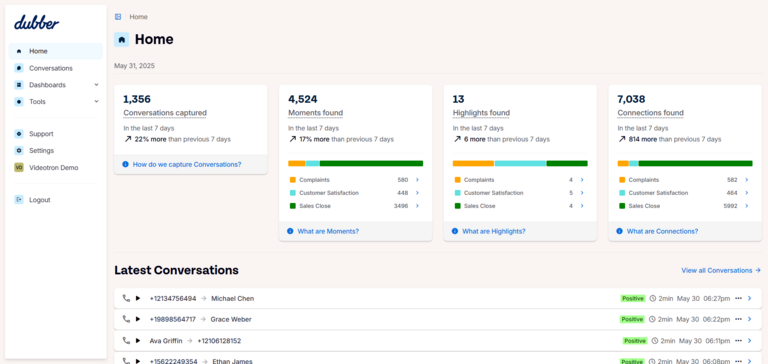Click the Settings gear sidebar icon
The width and height of the screenshot is (768, 364).
[19, 150]
